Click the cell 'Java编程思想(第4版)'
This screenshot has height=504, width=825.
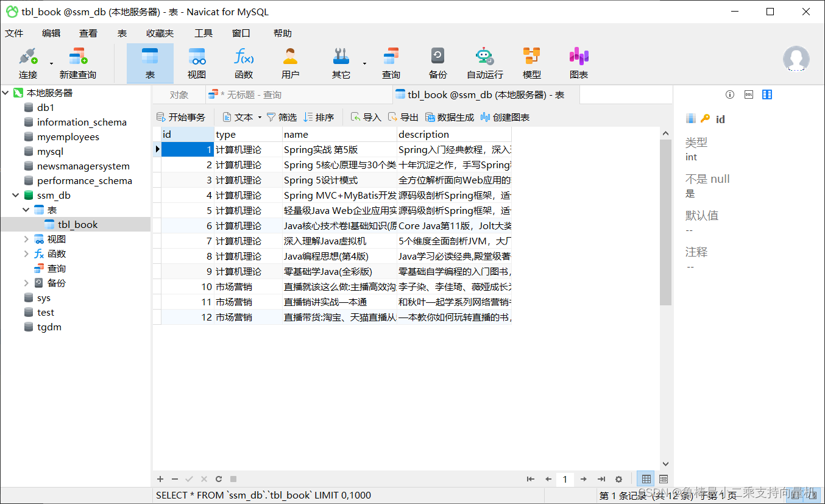(339, 256)
